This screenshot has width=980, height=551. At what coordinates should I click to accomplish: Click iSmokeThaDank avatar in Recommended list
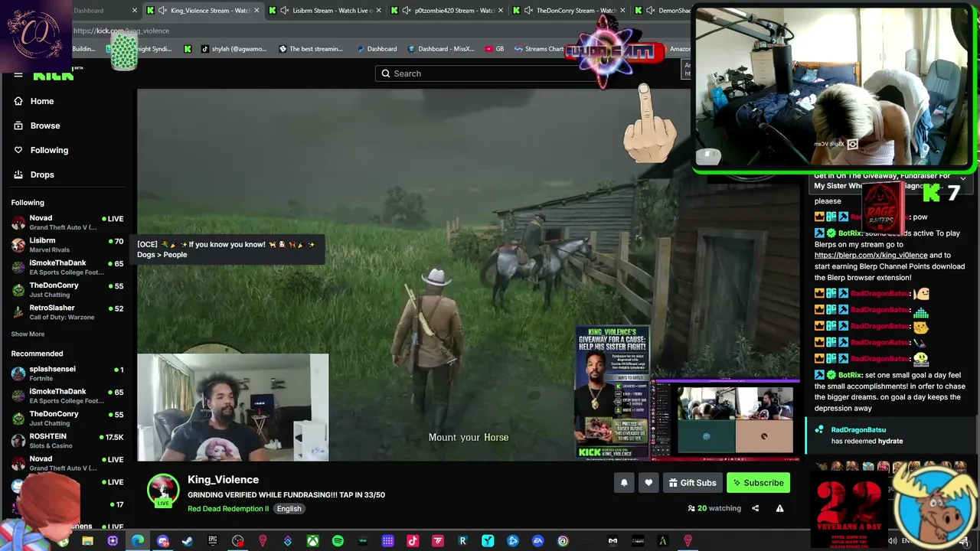tap(18, 396)
